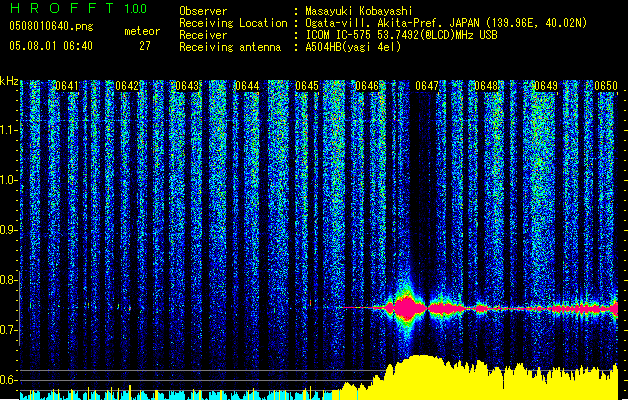Click the meteor count 27
Image resolution: width=629 pixels, height=400 pixels.
(144, 46)
